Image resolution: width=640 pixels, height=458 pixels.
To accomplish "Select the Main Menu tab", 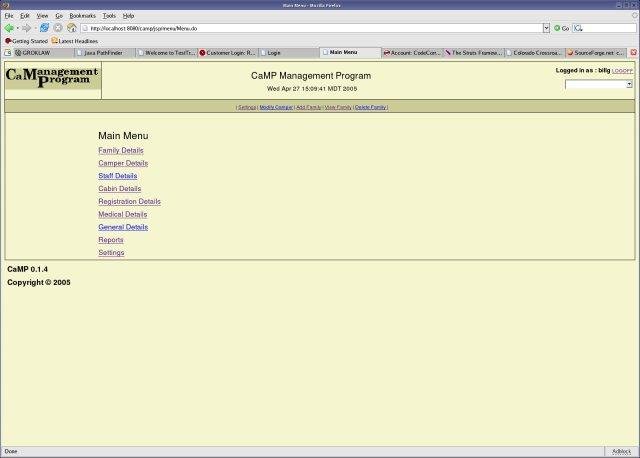I will coord(351,52).
